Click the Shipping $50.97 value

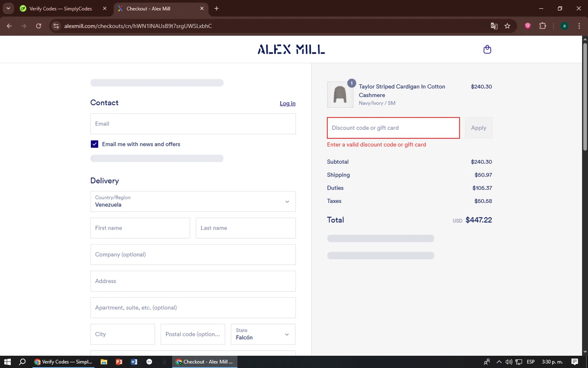(x=483, y=175)
